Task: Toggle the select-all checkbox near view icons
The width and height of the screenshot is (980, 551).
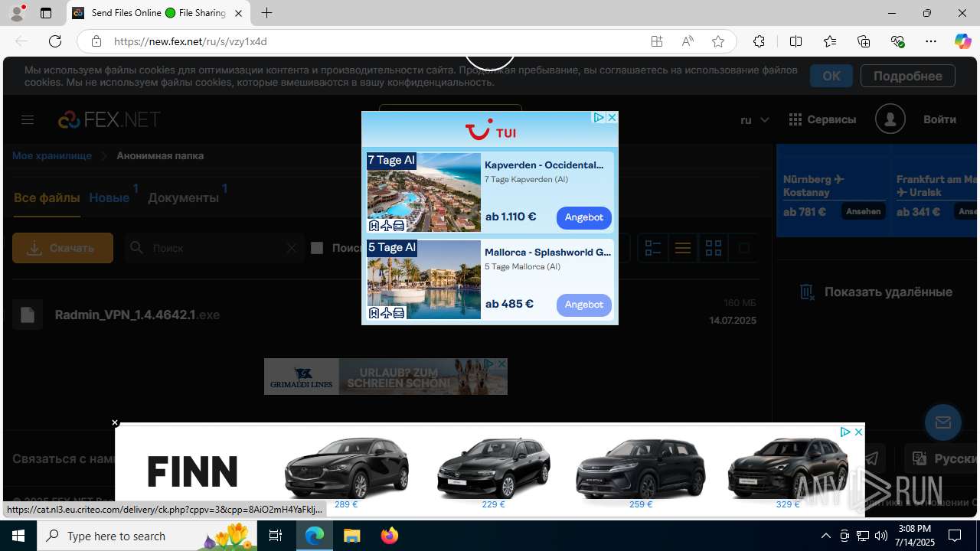Action: pyautogui.click(x=743, y=248)
